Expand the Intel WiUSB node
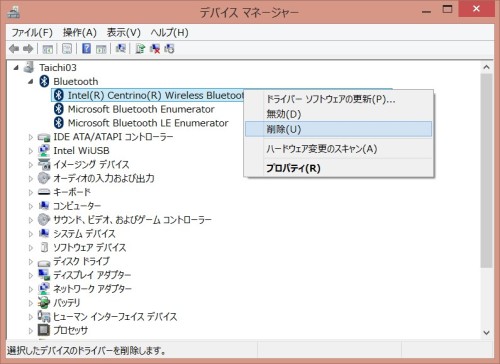The height and width of the screenshot is (364, 500). pyautogui.click(x=31, y=151)
